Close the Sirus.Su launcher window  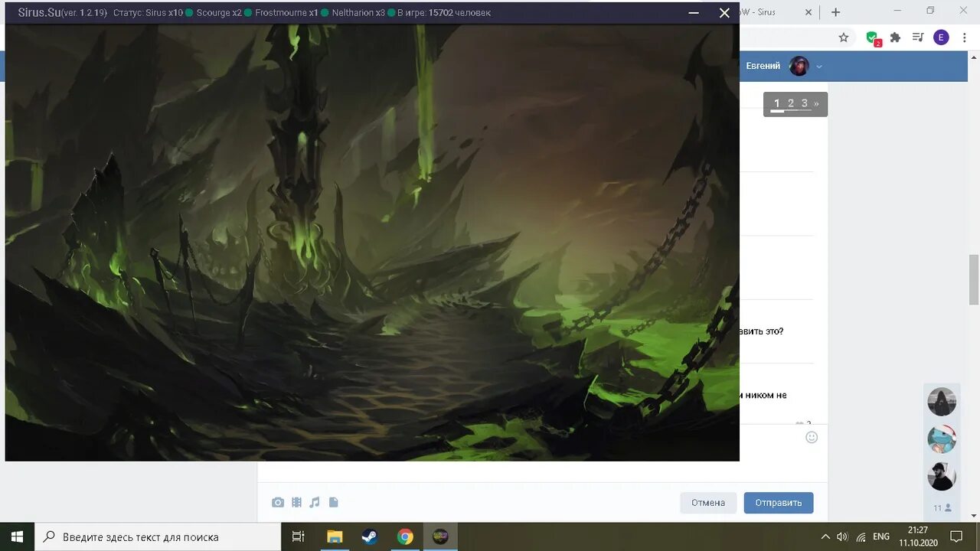[724, 13]
